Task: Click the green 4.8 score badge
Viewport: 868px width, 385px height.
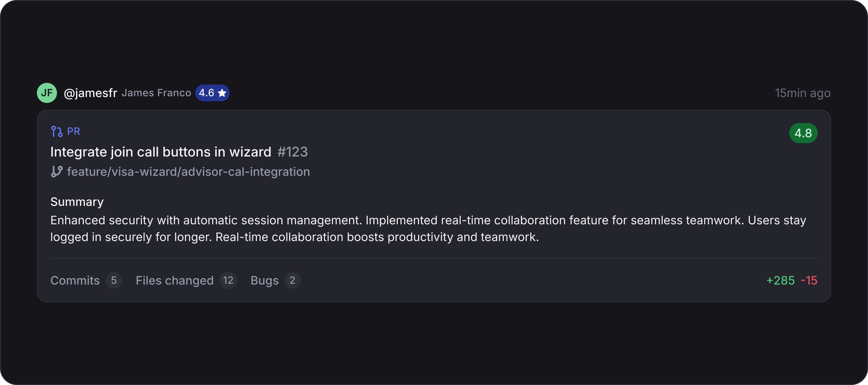Action: (804, 133)
